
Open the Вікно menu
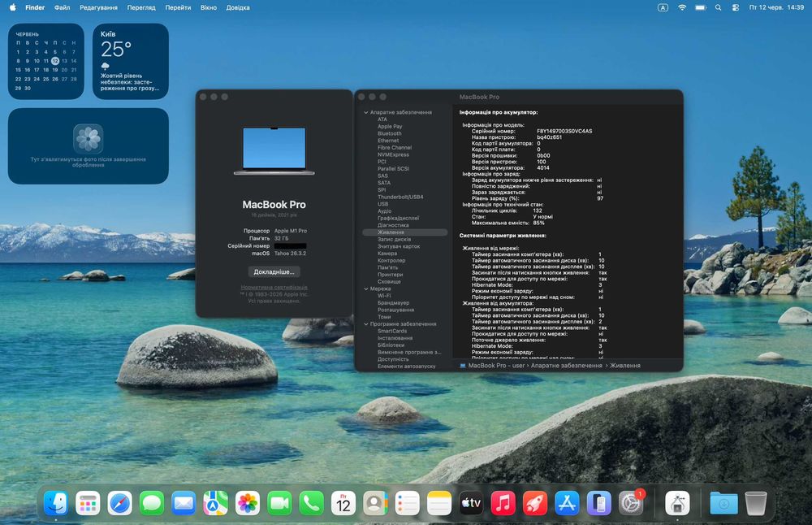pos(209,7)
